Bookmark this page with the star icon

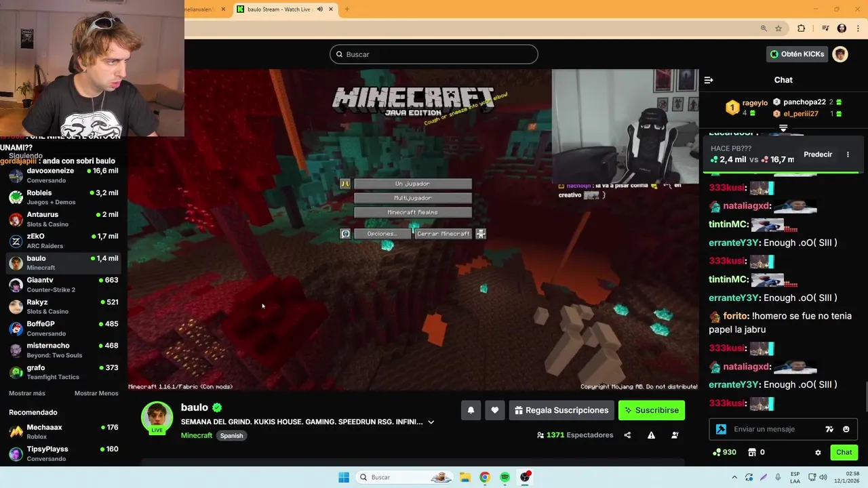[x=778, y=28]
